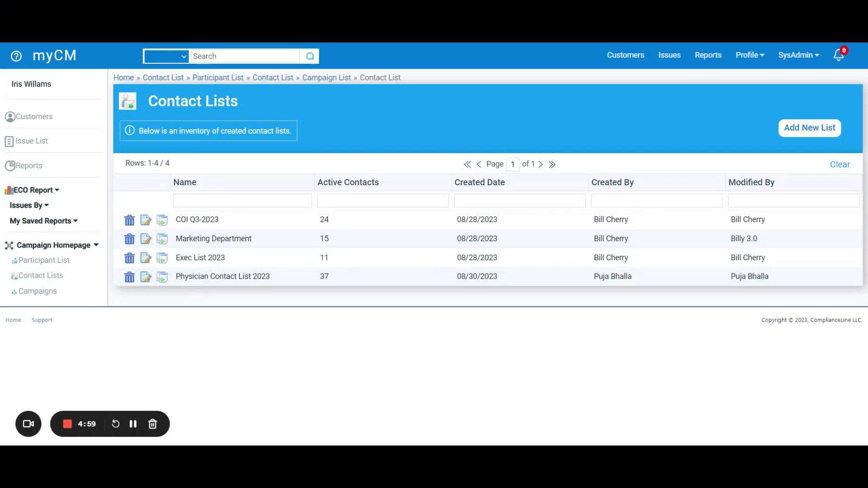This screenshot has width=868, height=488.
Task: Pause the screen recording
Action: click(133, 424)
